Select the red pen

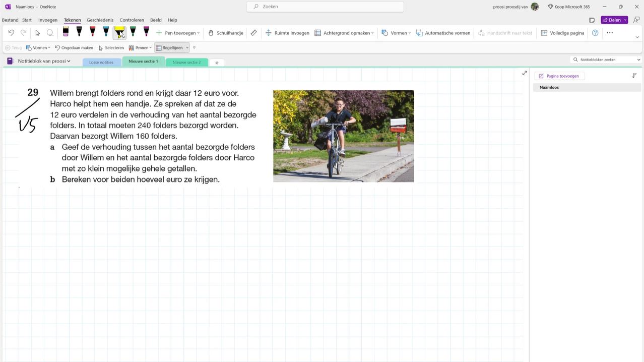click(x=93, y=32)
